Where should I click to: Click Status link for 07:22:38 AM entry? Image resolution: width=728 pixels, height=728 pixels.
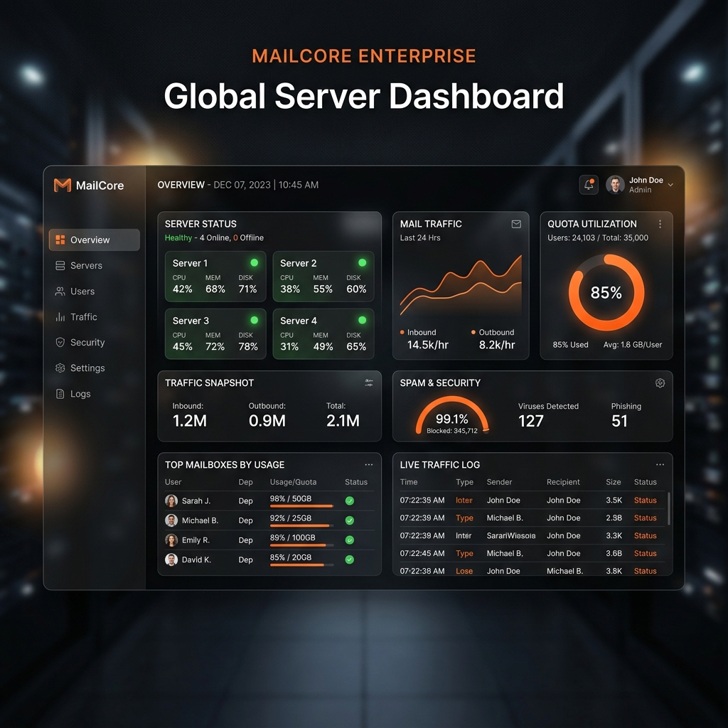645,571
